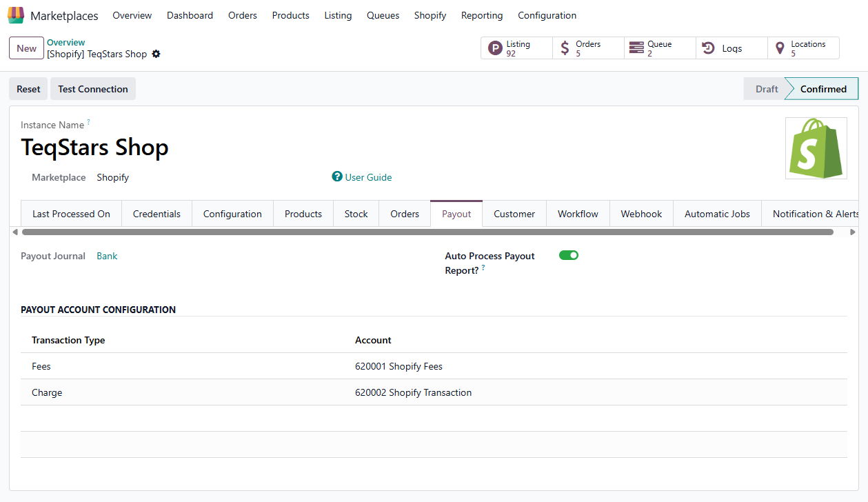Open the Configuration menu in top bar

tap(547, 15)
